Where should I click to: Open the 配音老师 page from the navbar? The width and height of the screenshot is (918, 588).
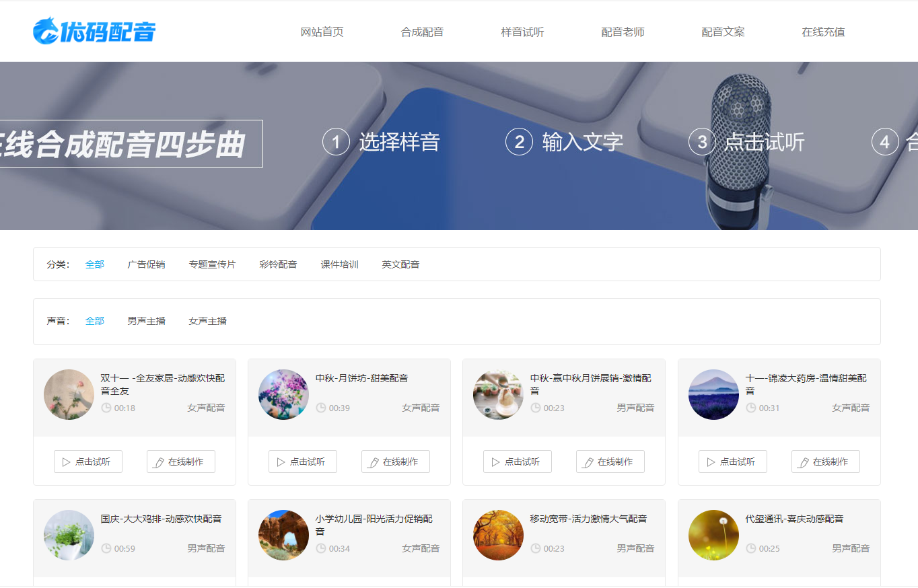623,31
